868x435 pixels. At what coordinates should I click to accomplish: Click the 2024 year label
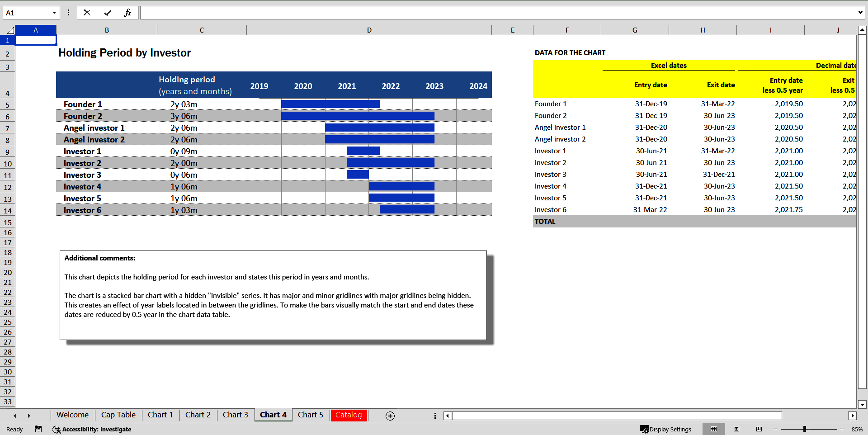click(478, 86)
